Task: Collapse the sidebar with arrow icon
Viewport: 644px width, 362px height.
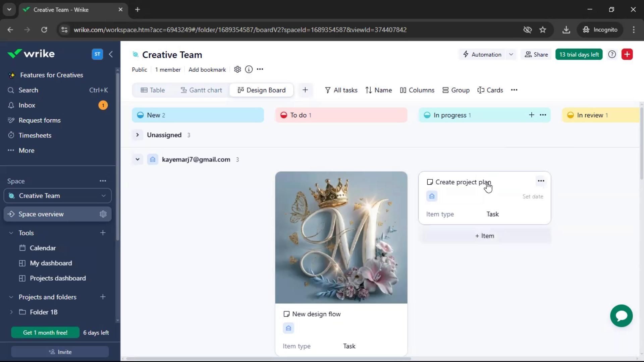Action: pyautogui.click(x=111, y=54)
